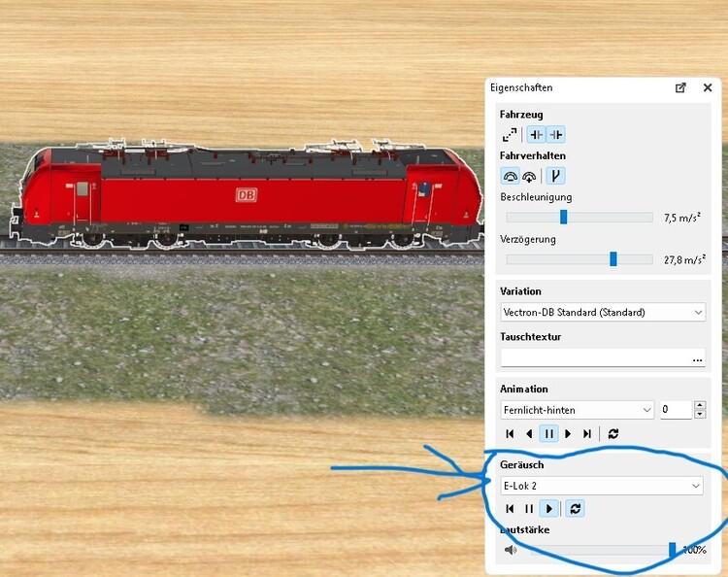Open the Animation dropdown Fernlicht-hinten
Image resolution: width=728 pixels, height=577 pixels.
point(578,410)
